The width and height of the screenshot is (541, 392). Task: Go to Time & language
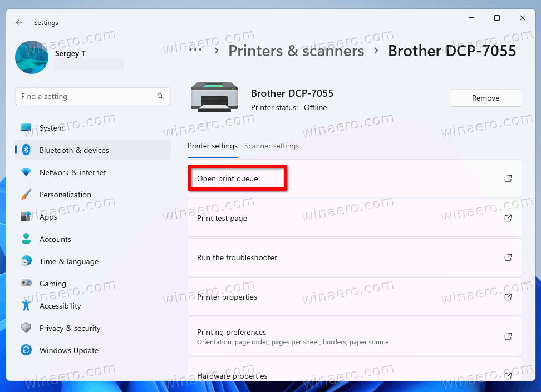(x=93, y=261)
